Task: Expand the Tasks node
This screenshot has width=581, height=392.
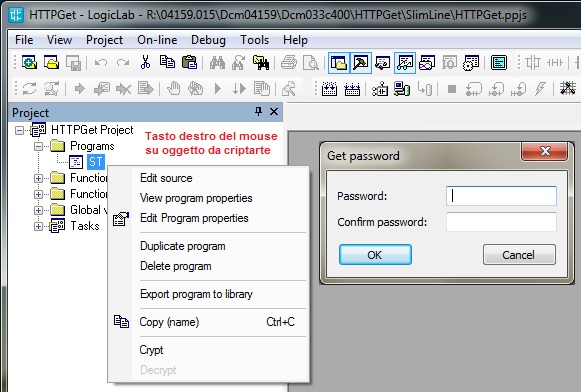Action: (x=38, y=226)
